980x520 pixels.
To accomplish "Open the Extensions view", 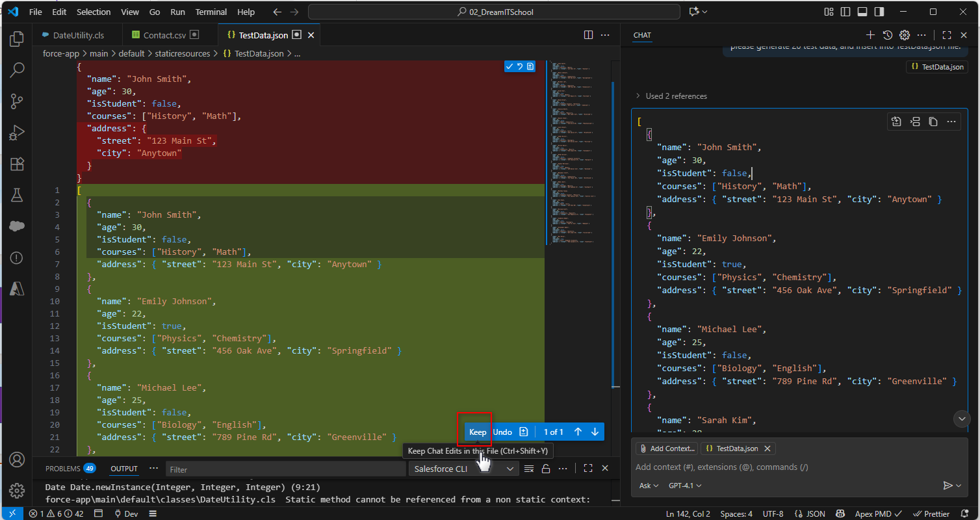I will click(x=17, y=164).
